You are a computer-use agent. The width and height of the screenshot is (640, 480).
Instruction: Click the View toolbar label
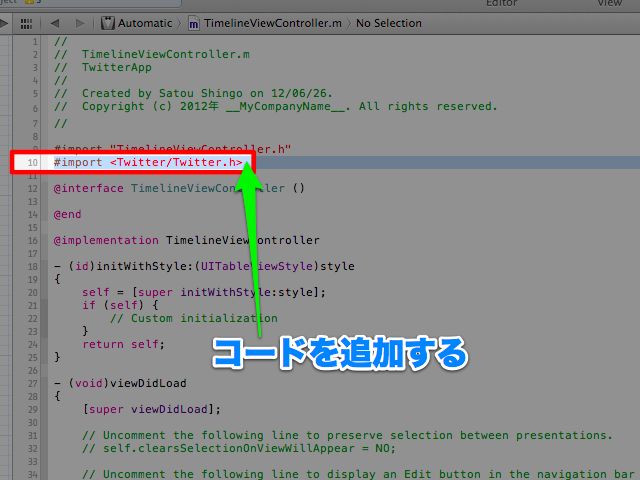click(610, 3)
